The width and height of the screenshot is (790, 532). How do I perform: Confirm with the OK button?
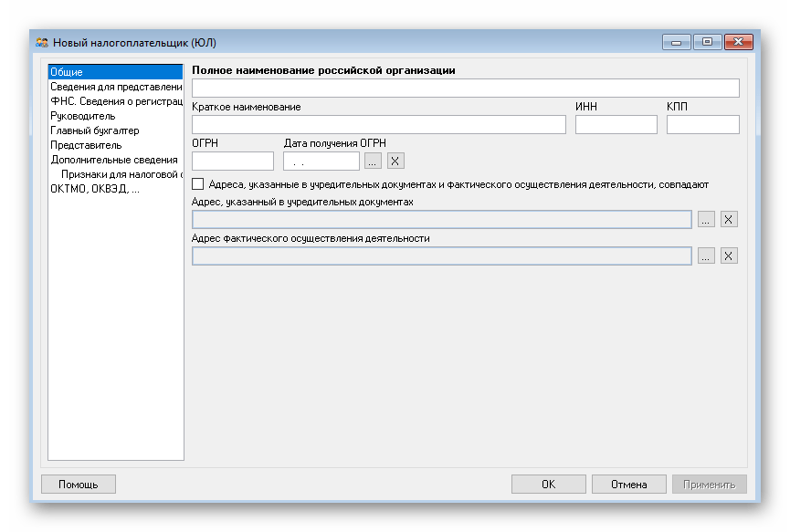[x=548, y=485]
